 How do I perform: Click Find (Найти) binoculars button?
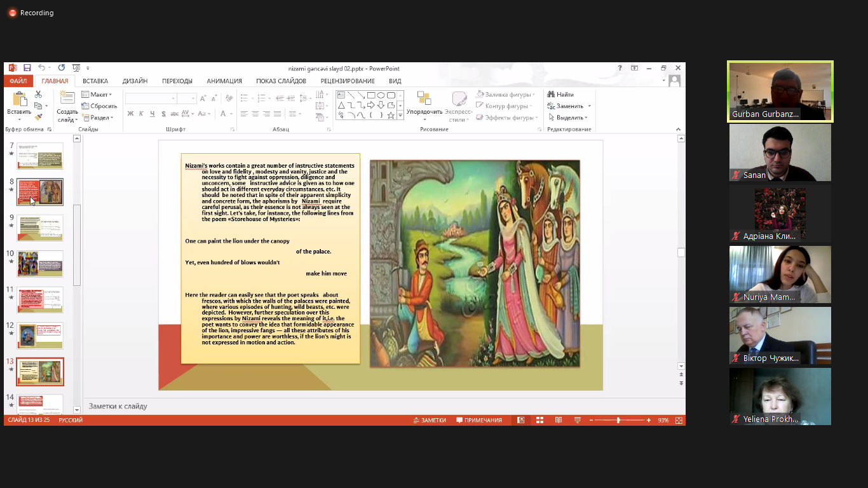pos(560,95)
